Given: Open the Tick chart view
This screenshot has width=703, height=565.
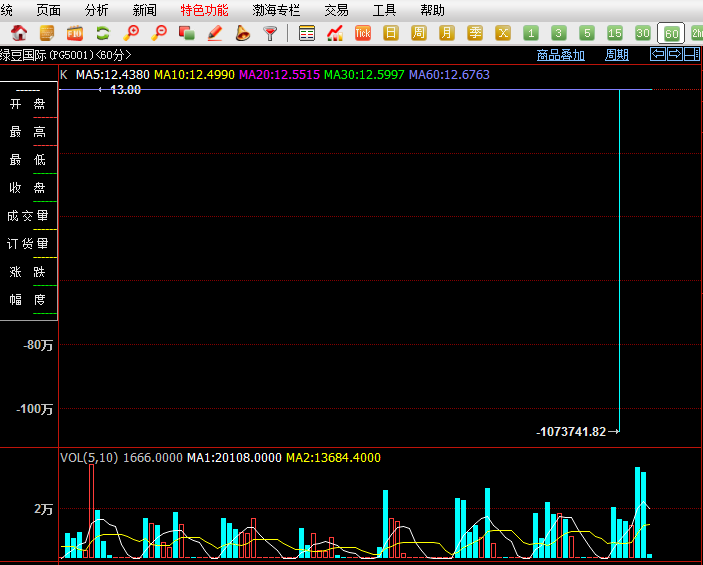Looking at the screenshot, I should point(363,33).
